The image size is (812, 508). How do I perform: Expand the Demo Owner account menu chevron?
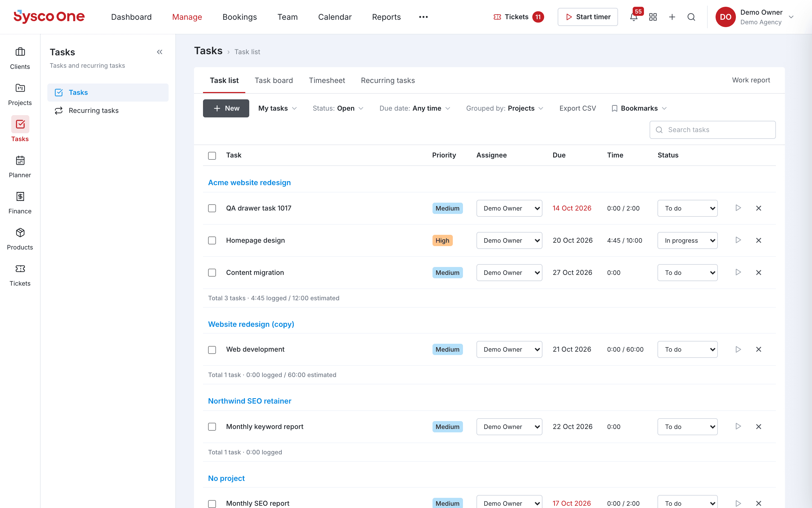tap(791, 17)
